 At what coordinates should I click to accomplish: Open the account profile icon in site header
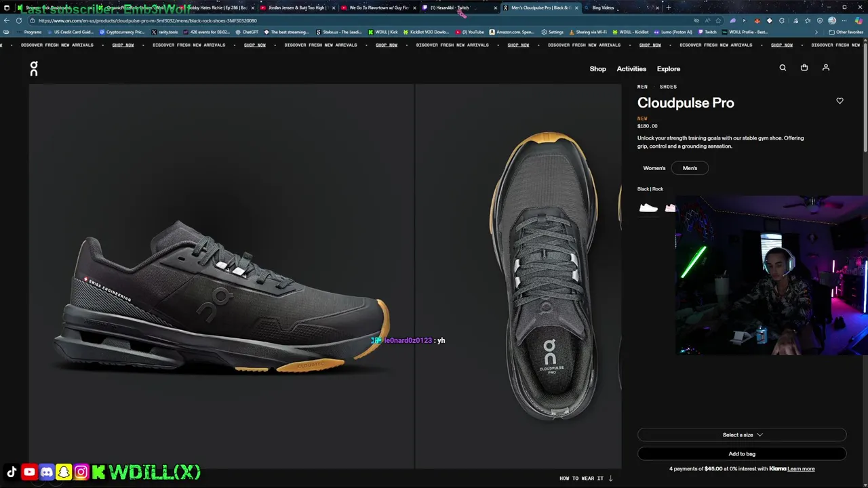(x=826, y=68)
